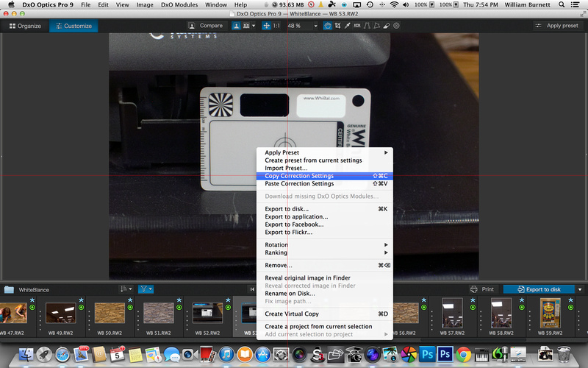Open iTunes from the dock
Viewport: 588px width, 368px height.
click(x=226, y=354)
